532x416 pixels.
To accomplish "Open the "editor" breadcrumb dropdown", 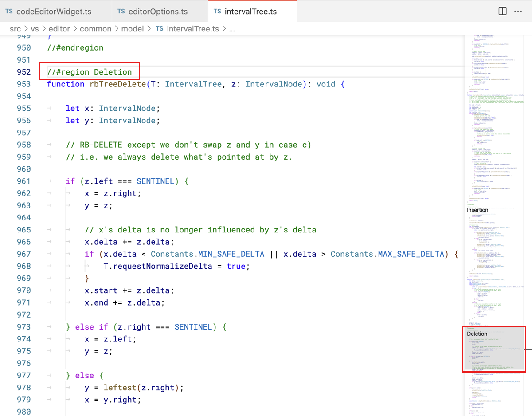I will coord(59,28).
